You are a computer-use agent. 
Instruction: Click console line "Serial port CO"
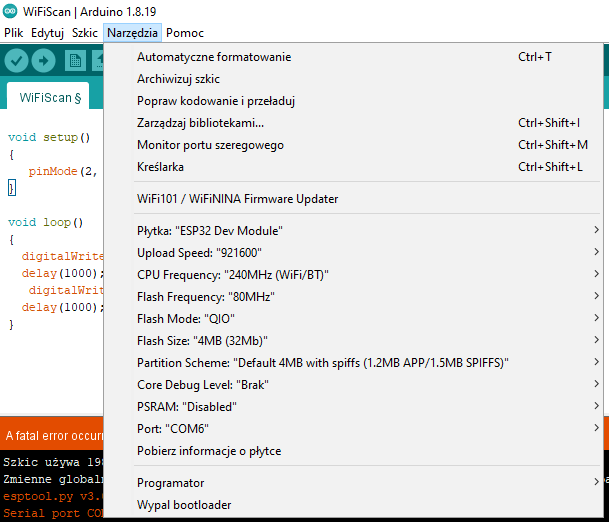tap(53, 513)
